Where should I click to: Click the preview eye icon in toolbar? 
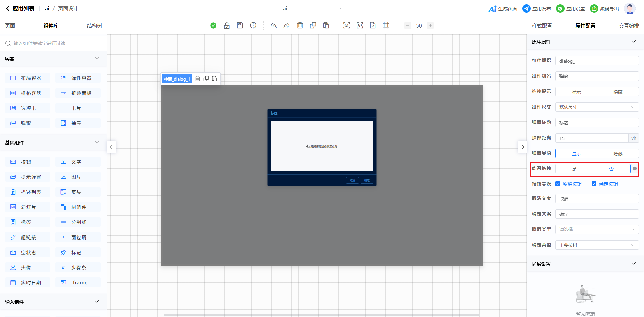(346, 25)
